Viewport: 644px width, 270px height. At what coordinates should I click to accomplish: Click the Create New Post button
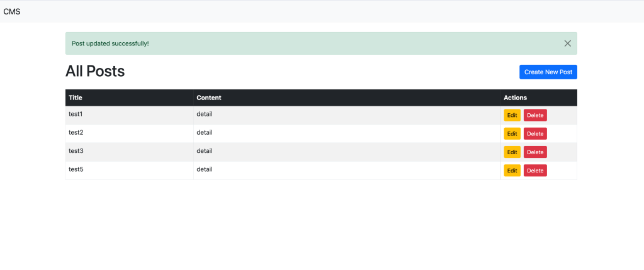(x=548, y=72)
